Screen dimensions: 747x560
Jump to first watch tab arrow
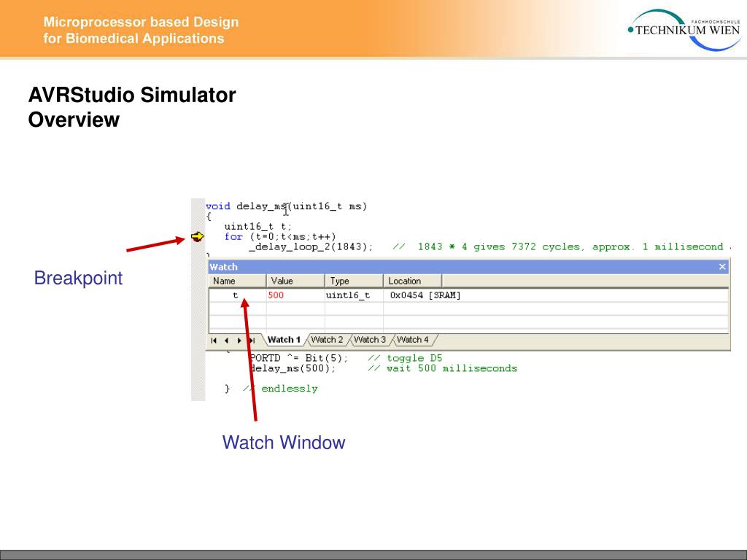[214, 340]
